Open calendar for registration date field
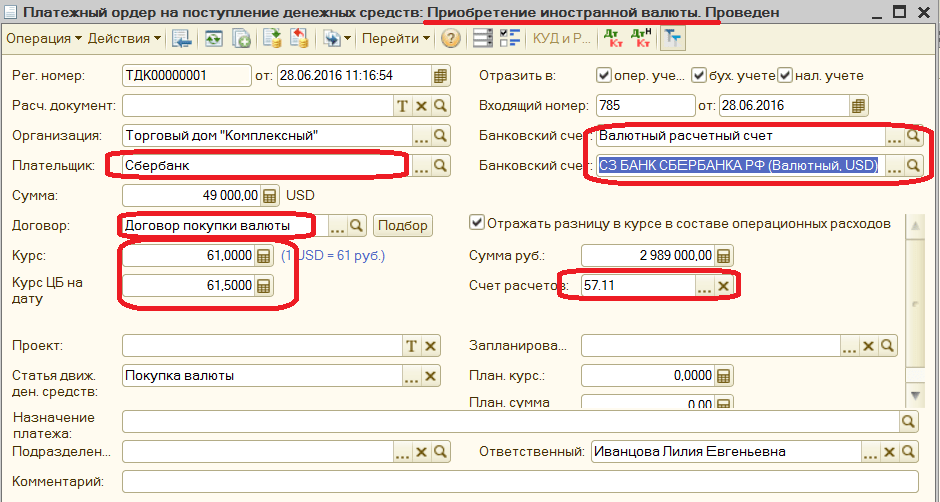This screenshot has width=940, height=502. pyautogui.click(x=441, y=76)
